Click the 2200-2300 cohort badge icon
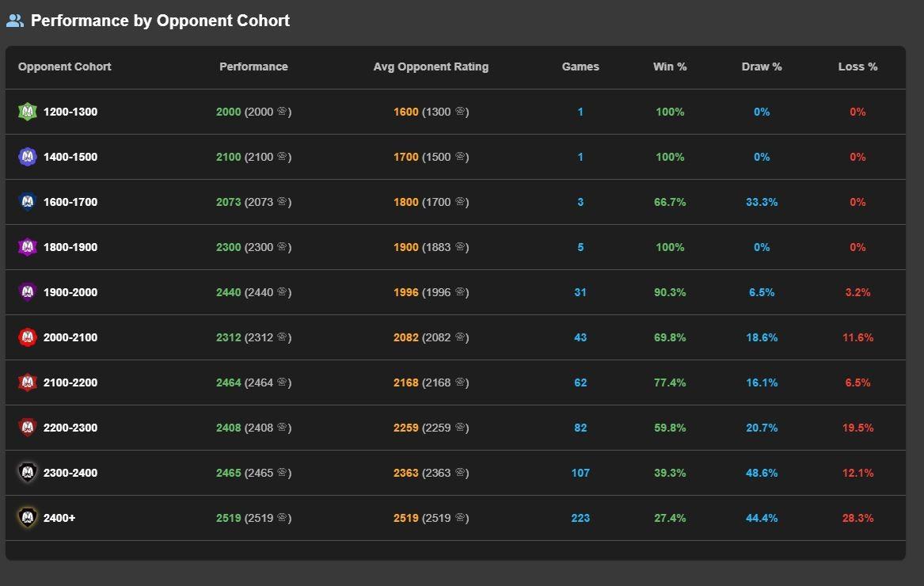Image resolution: width=924 pixels, height=586 pixels. [28, 428]
